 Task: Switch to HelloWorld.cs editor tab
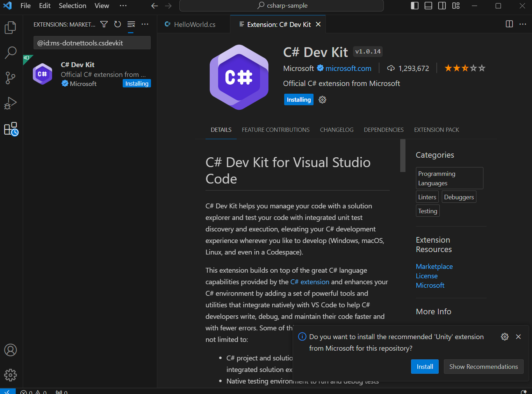click(x=194, y=24)
